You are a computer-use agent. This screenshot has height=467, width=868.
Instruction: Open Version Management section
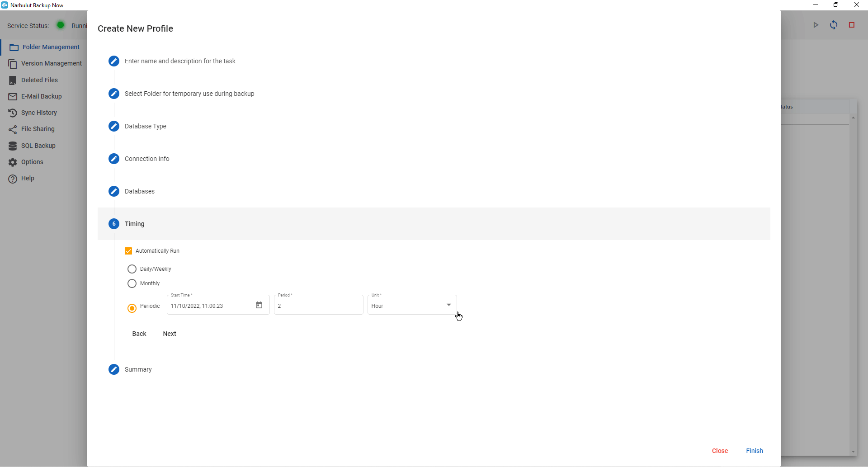point(51,63)
